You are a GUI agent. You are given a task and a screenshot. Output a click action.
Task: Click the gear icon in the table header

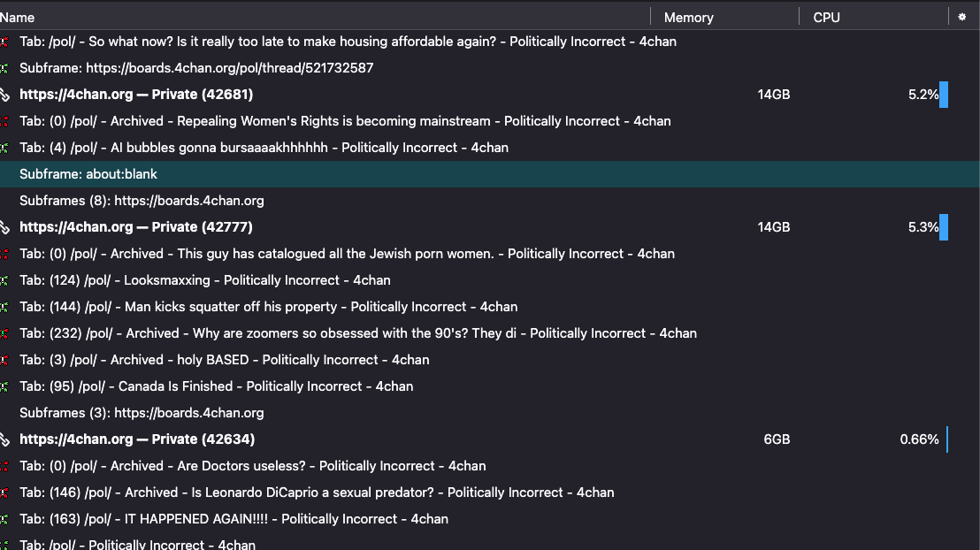962,17
